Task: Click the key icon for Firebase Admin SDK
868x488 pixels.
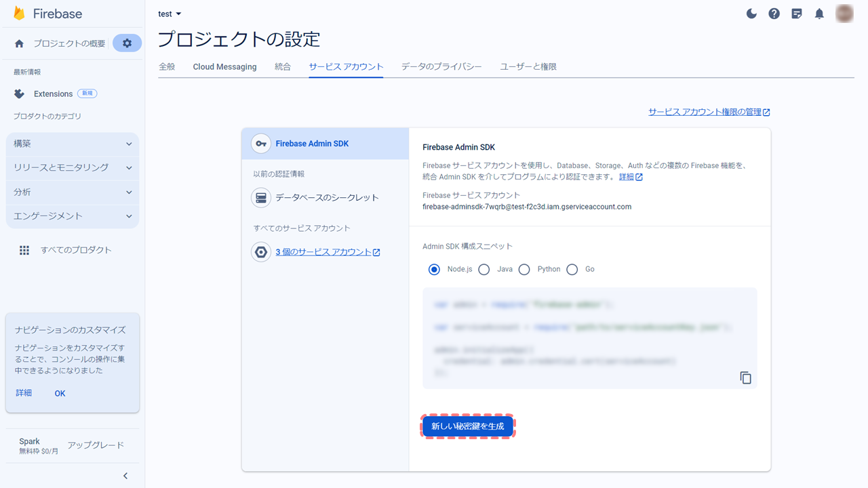Action: [261, 144]
